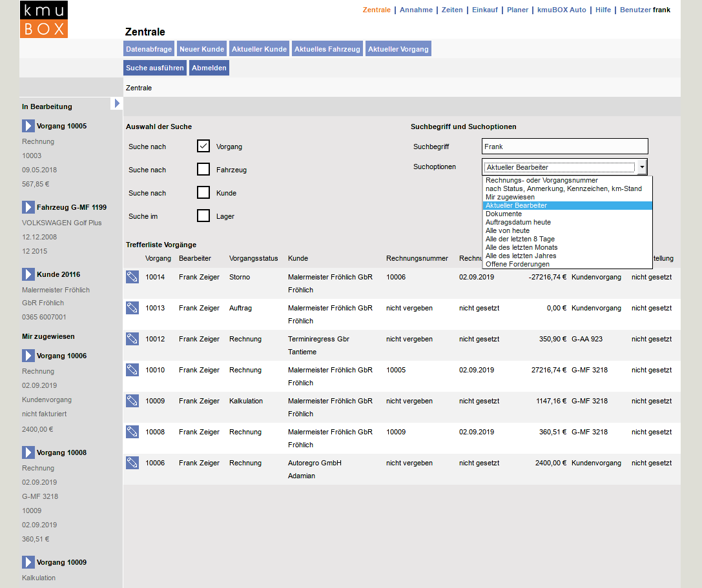
Task: Click arrow icon next to Vorgang 10005
Action: pos(28,126)
